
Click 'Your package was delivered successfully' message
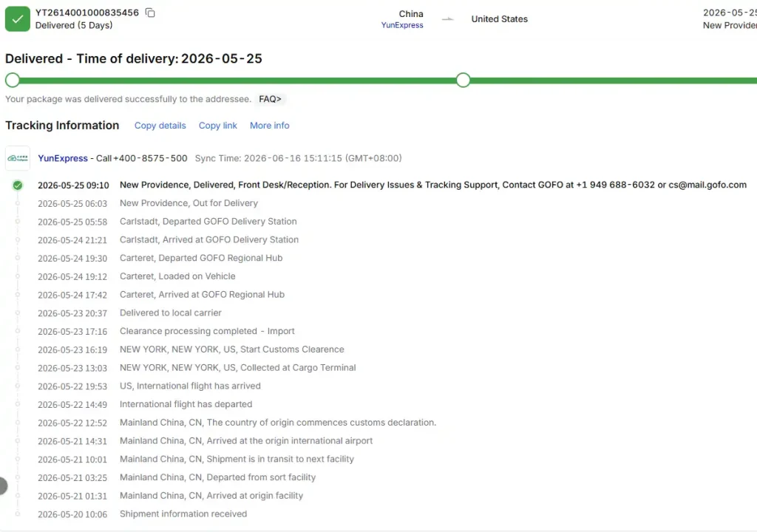[128, 99]
